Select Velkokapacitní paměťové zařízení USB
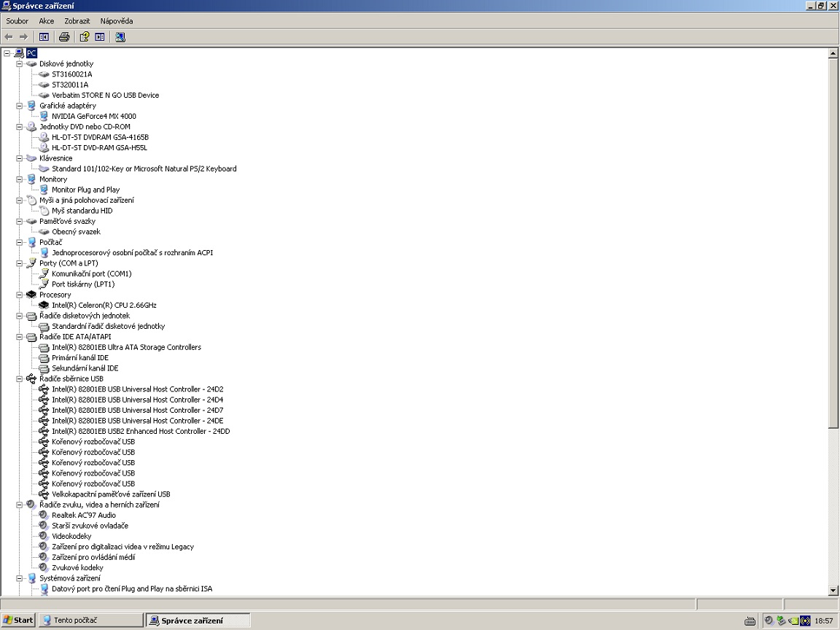This screenshot has width=840, height=630. (111, 494)
